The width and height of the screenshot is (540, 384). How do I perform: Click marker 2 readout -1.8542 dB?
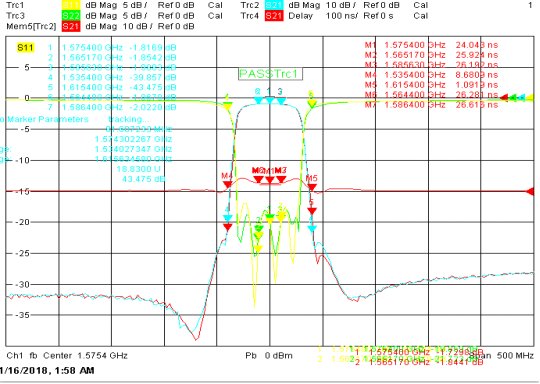coord(152,57)
